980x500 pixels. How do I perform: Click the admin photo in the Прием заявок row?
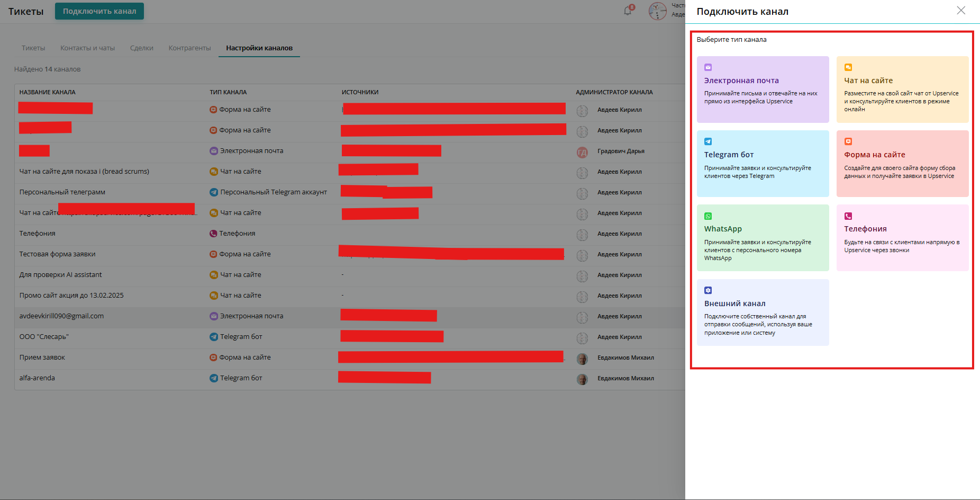(582, 359)
